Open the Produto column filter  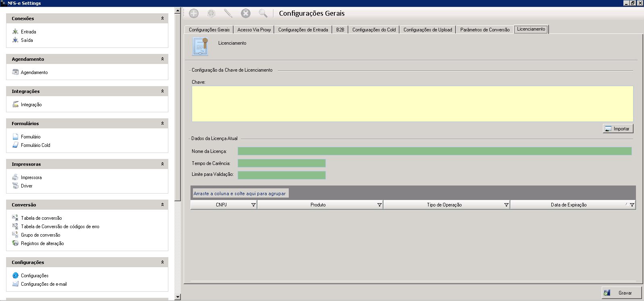click(379, 205)
